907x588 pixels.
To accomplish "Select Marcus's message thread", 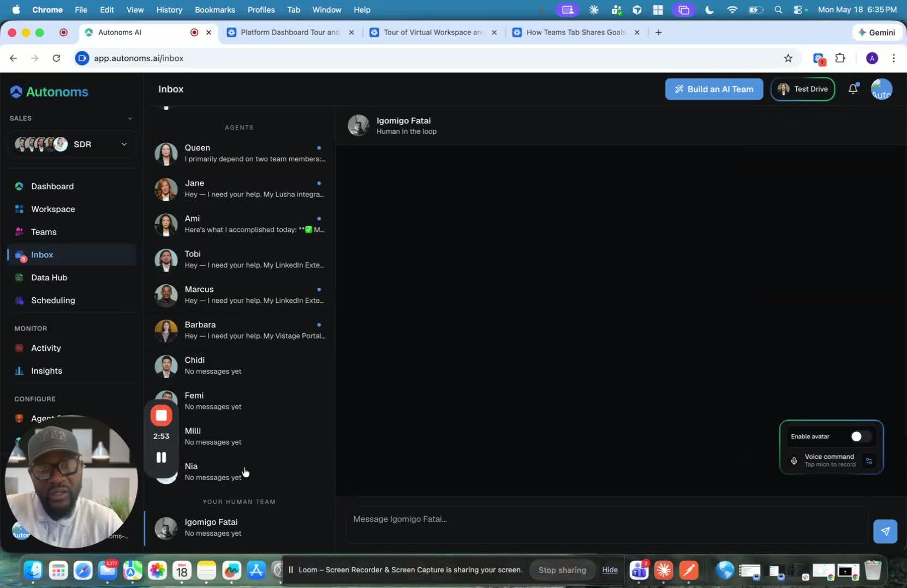I will [x=240, y=295].
